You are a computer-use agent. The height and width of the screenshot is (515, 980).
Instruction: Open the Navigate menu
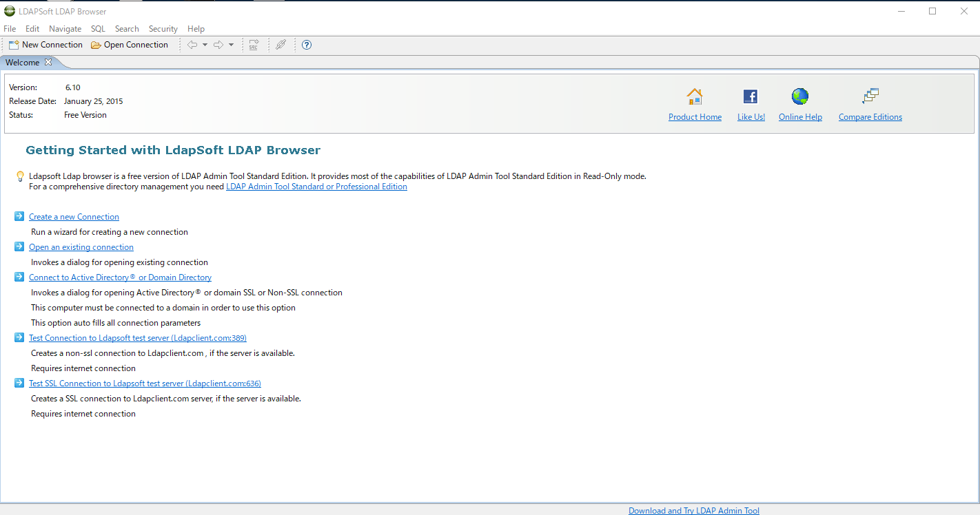coord(65,29)
